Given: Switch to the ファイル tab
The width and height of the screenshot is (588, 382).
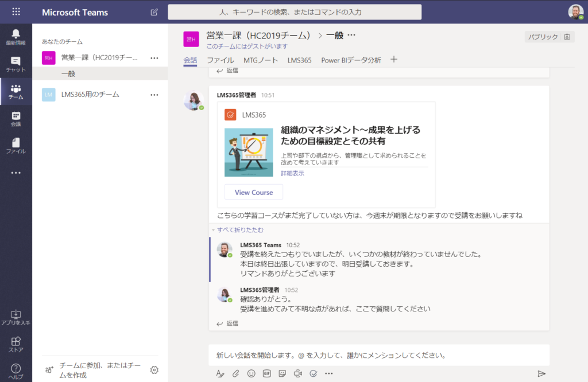Looking at the screenshot, I should click(220, 60).
